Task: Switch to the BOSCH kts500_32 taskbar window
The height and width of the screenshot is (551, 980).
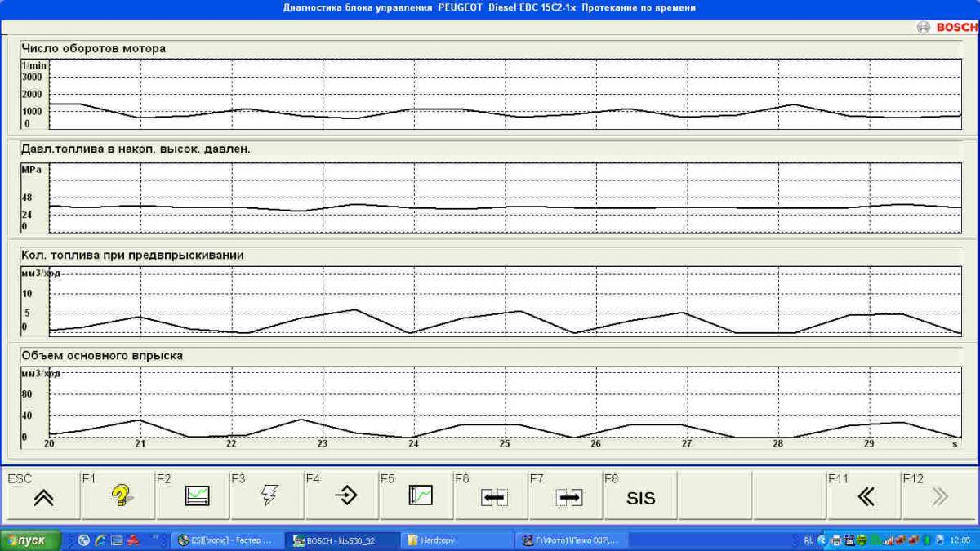Action: pyautogui.click(x=343, y=540)
